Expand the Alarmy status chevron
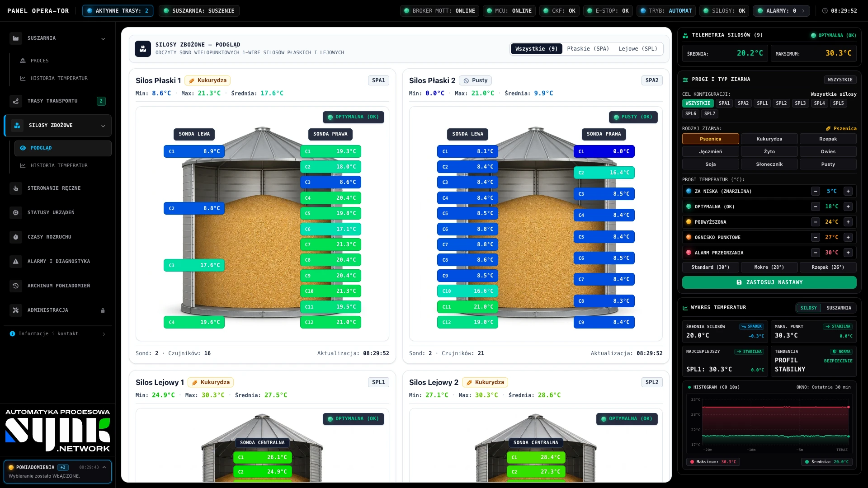868x488 pixels. pyautogui.click(x=803, y=11)
